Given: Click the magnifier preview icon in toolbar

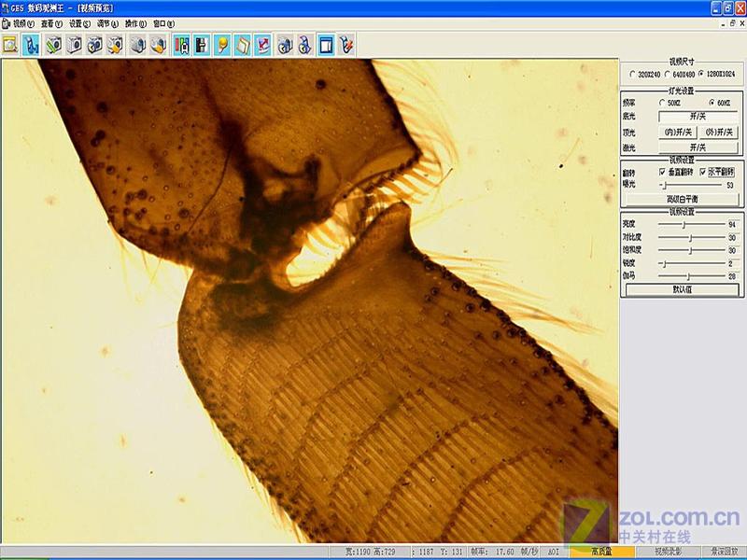Looking at the screenshot, I should (10, 45).
